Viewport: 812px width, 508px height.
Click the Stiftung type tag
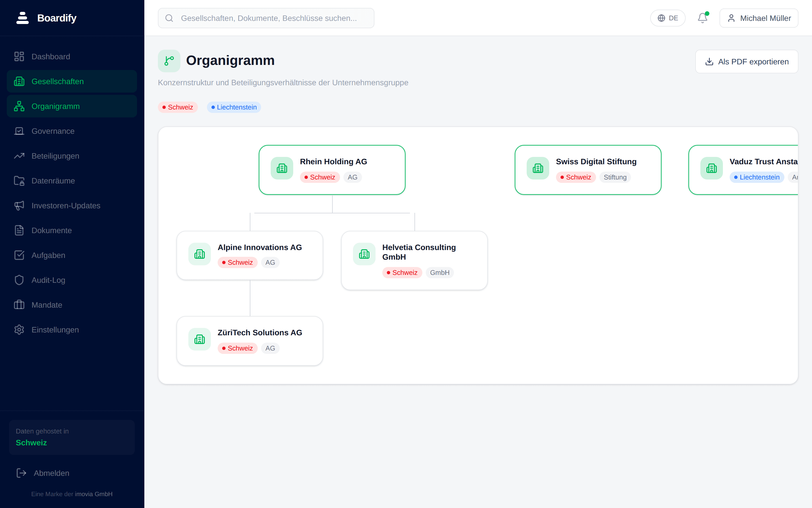point(615,177)
